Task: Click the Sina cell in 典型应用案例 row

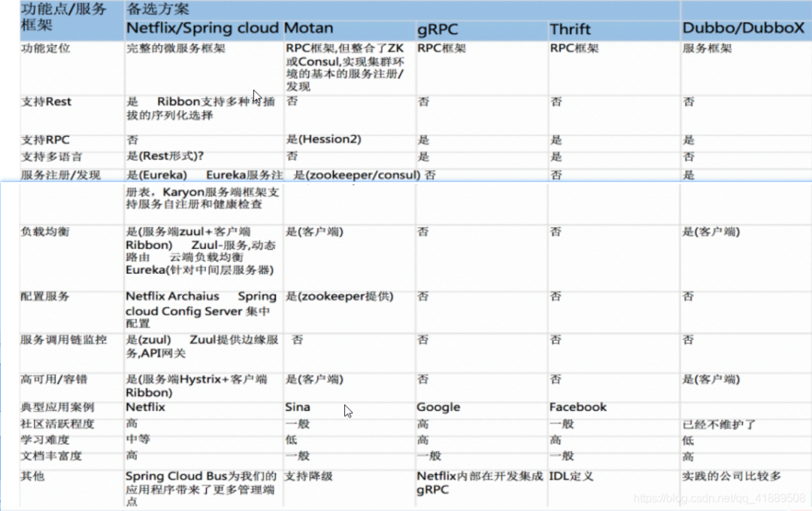Action: pos(298,407)
